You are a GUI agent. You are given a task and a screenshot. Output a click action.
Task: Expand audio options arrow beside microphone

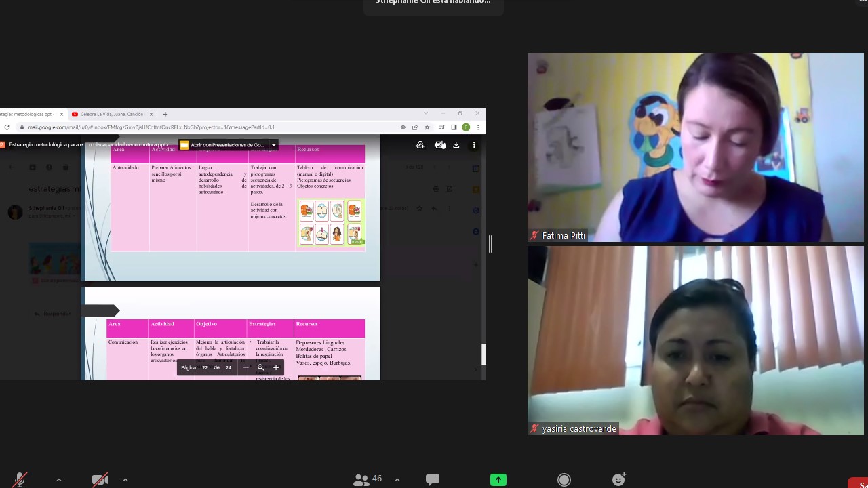59,480
